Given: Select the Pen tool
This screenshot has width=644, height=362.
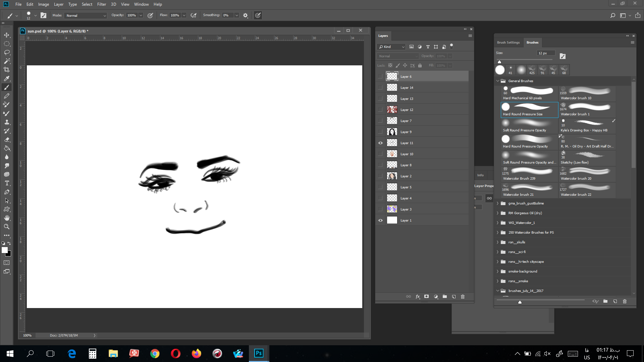Looking at the screenshot, I should point(7,192).
